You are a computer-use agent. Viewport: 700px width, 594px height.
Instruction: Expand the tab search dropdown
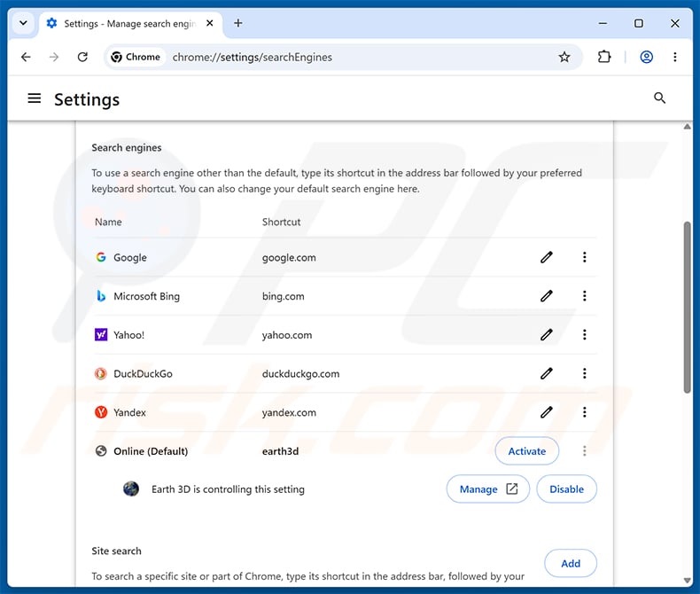coord(23,23)
